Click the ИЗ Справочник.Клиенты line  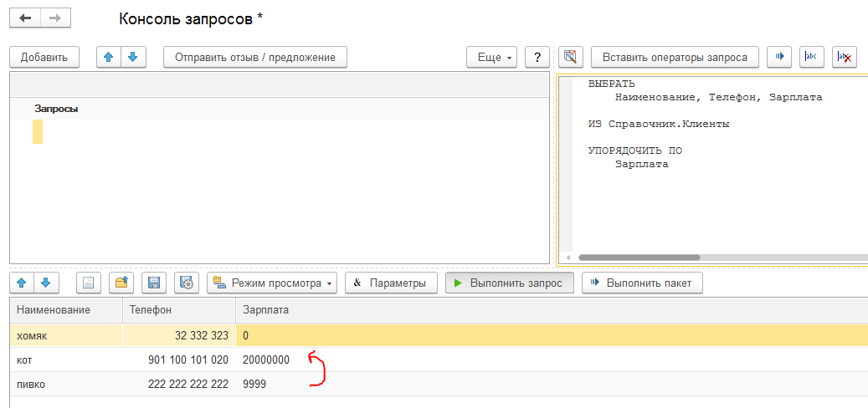(x=659, y=124)
